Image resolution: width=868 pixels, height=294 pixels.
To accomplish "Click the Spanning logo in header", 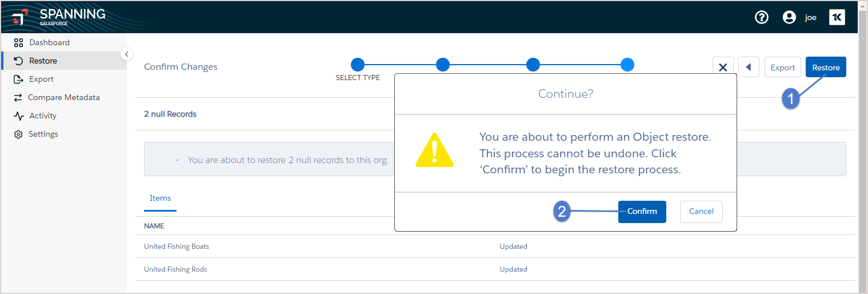I will click(x=58, y=17).
